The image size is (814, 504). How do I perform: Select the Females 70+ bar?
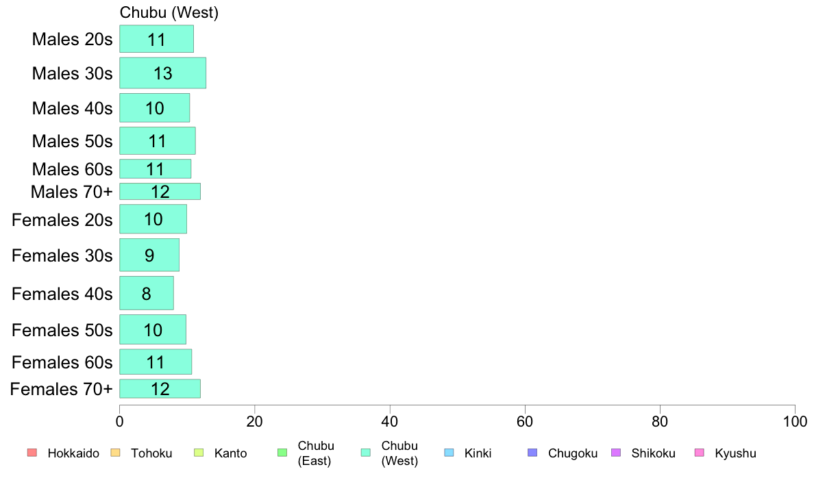tap(160, 389)
